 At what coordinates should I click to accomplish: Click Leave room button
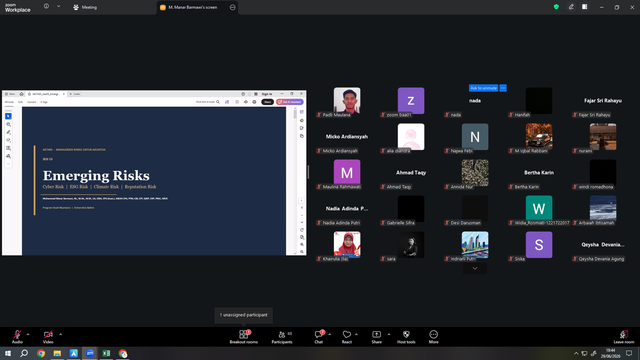tap(624, 337)
